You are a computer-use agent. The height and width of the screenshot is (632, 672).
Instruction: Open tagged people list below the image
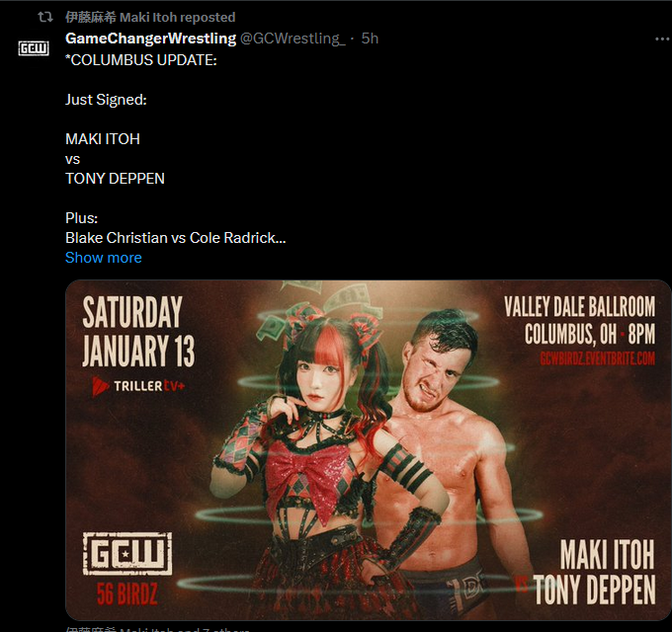(x=157, y=629)
